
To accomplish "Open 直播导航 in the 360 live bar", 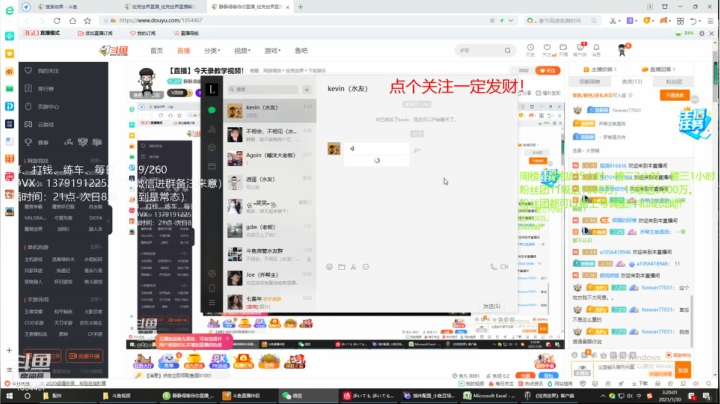I will click(186, 34).
